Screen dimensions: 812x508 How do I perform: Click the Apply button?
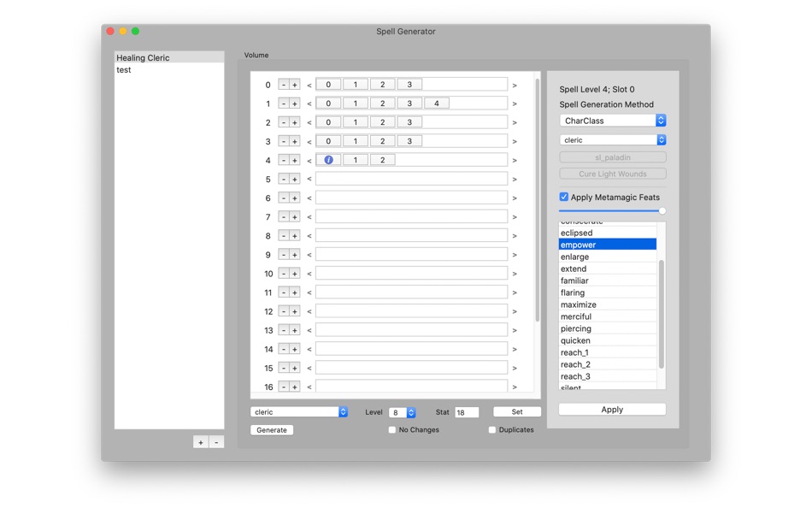[x=612, y=410]
